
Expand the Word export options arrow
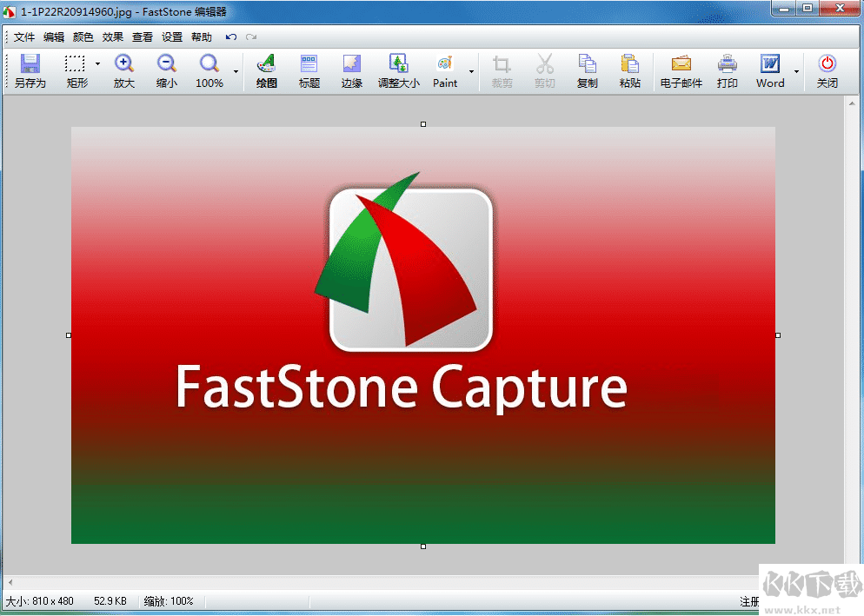795,70
